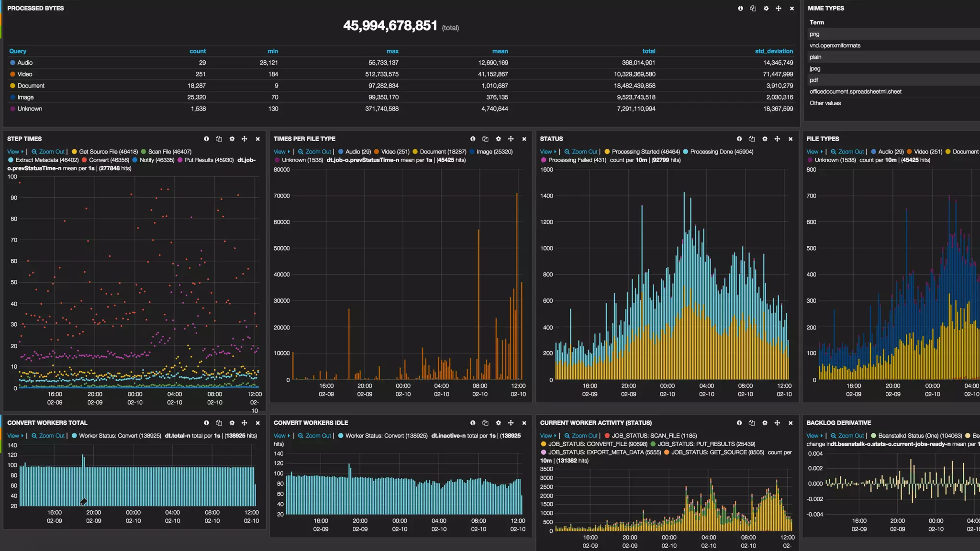Image resolution: width=980 pixels, height=551 pixels.
Task: Sort table by std_deviation column header
Action: (773, 51)
